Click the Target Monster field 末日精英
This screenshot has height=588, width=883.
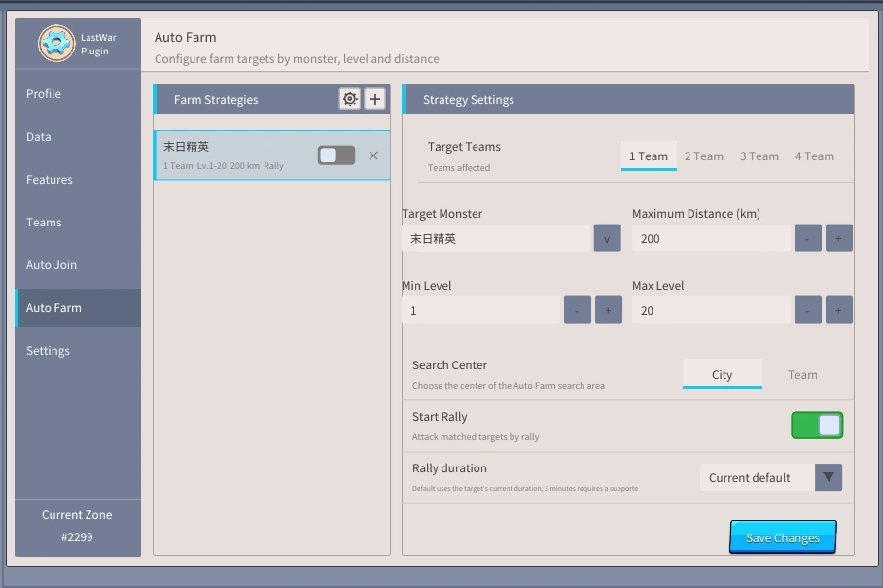pos(496,238)
